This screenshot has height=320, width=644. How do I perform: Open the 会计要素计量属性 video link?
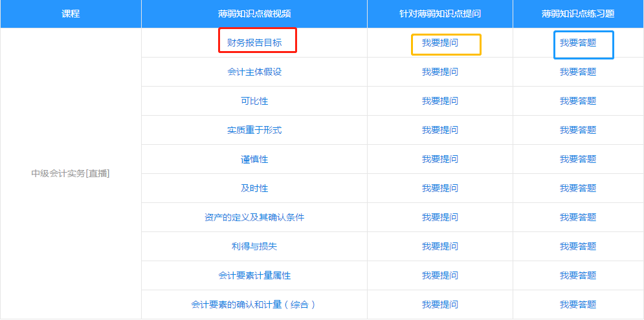(x=254, y=275)
